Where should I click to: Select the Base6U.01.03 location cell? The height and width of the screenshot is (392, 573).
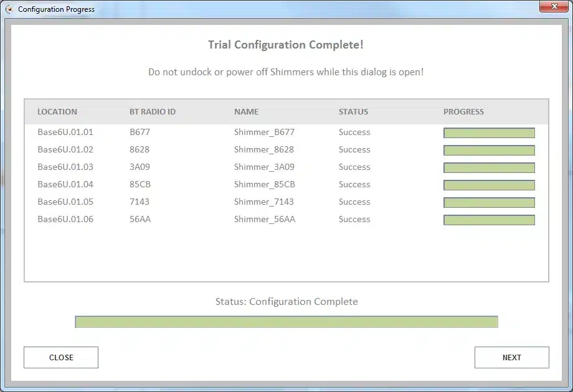[65, 167]
